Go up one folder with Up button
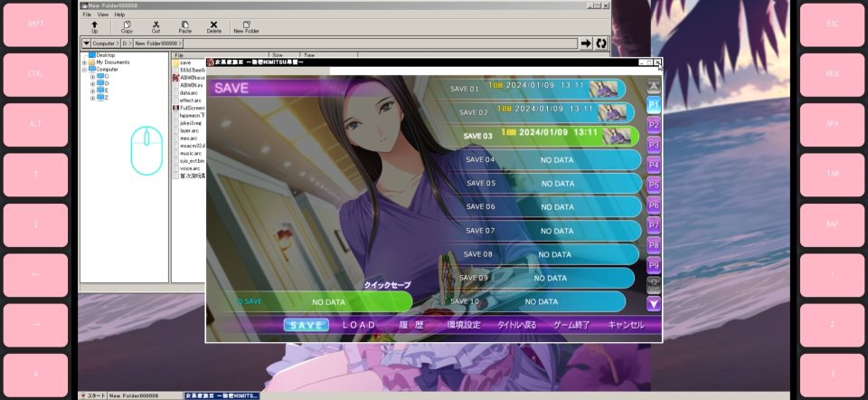Viewport: 868px width, 400px height. tap(94, 27)
